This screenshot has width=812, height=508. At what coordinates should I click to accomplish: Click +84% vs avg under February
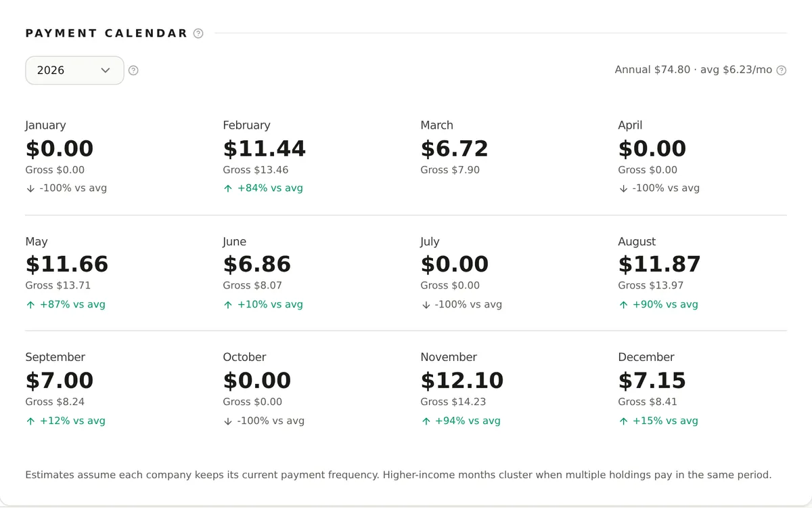(263, 188)
